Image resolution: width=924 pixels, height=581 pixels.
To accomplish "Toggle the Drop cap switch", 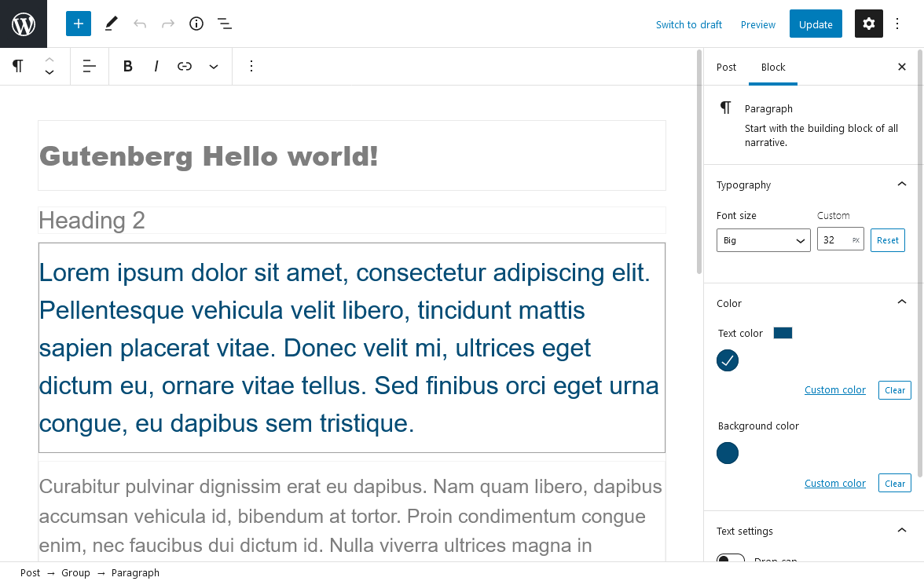I will point(731,557).
